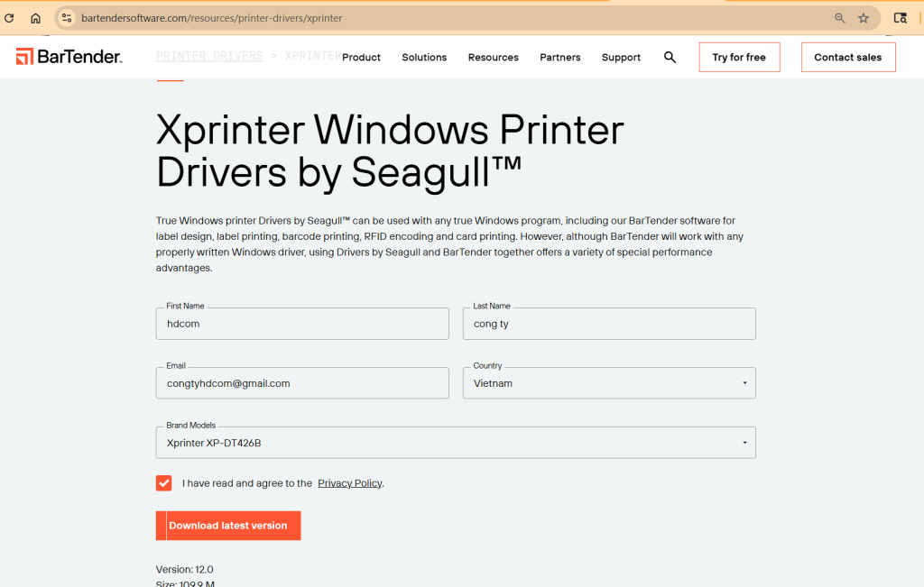Open the Privacy Policy link
The width and height of the screenshot is (924, 587).
350,482
